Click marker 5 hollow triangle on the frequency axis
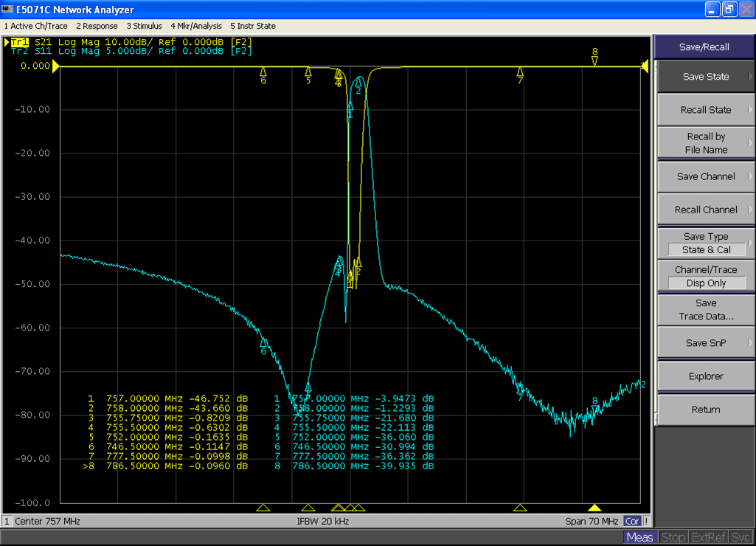This screenshot has width=756, height=546. pos(308,508)
